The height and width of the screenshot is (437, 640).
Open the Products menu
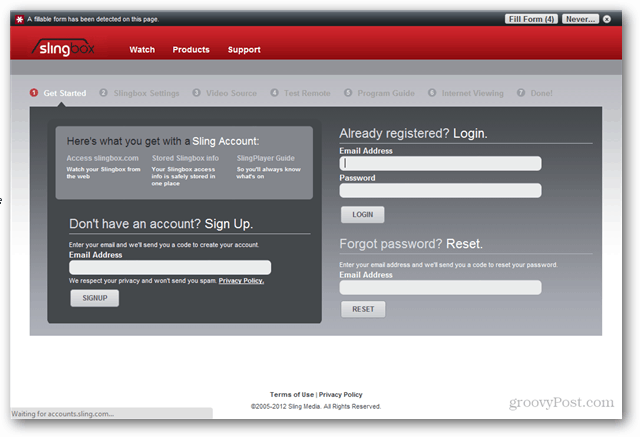click(191, 49)
